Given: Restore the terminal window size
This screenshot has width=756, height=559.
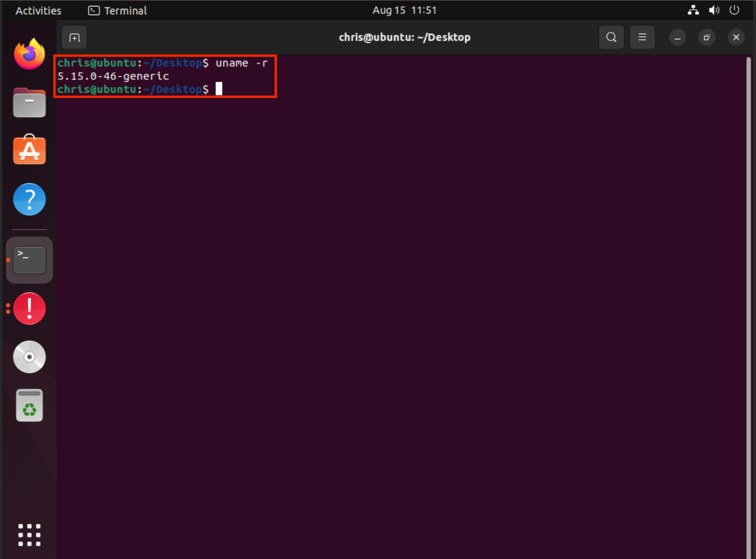Looking at the screenshot, I should click(x=707, y=38).
